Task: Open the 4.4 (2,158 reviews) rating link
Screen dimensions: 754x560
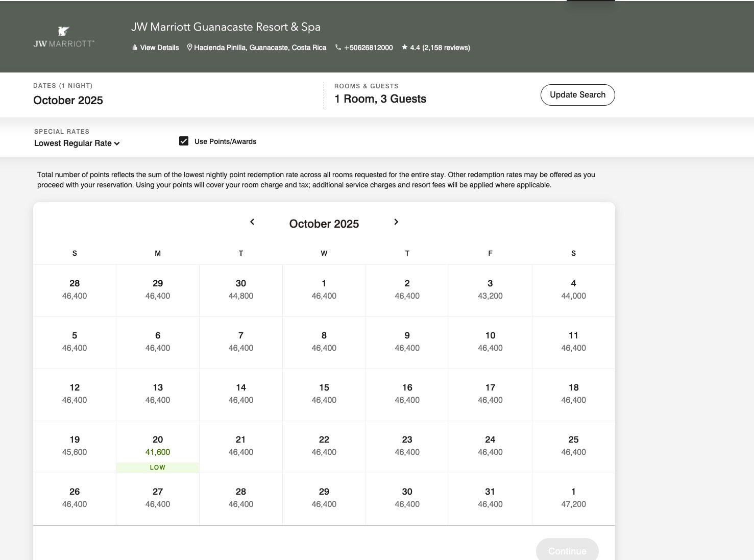Action: pos(440,47)
